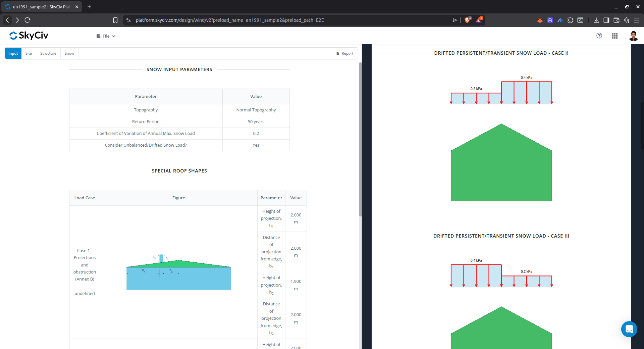
Task: Open the user profile avatar
Action: [x=633, y=36]
